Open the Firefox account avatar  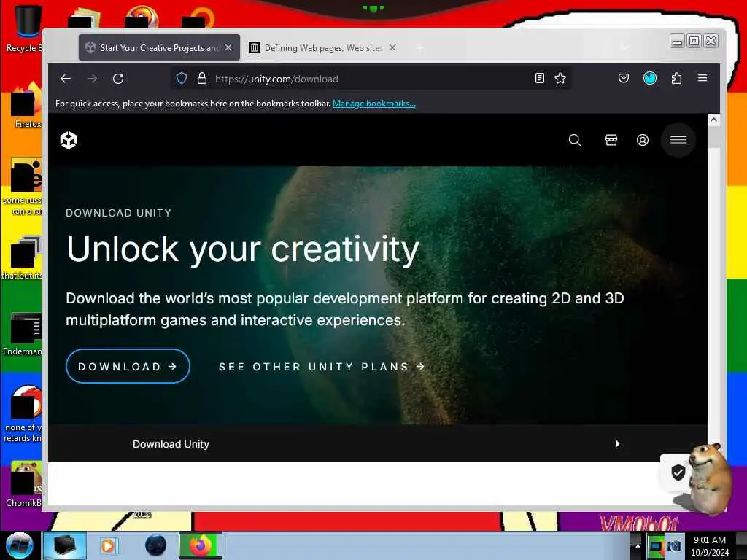click(650, 78)
